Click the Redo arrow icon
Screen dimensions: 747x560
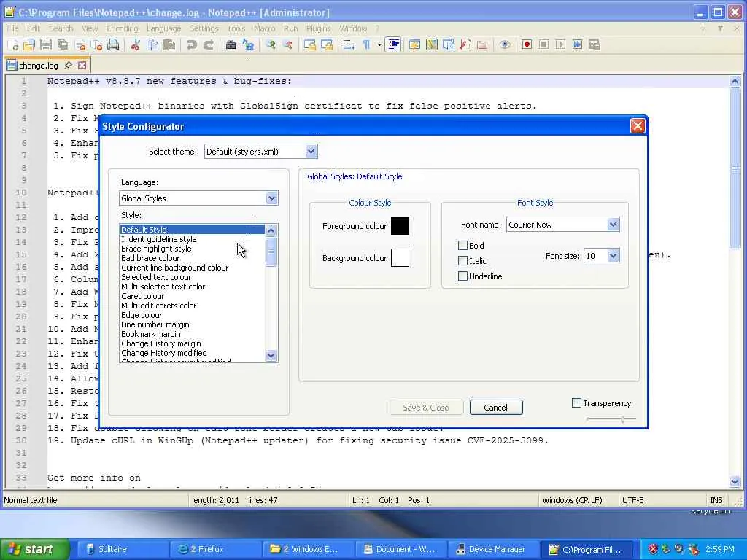point(208,44)
